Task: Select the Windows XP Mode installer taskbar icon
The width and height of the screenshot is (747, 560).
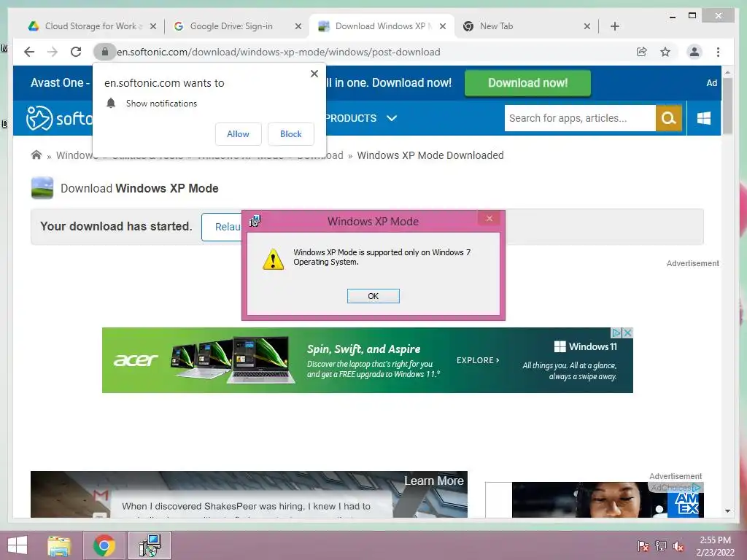Action: click(x=150, y=545)
